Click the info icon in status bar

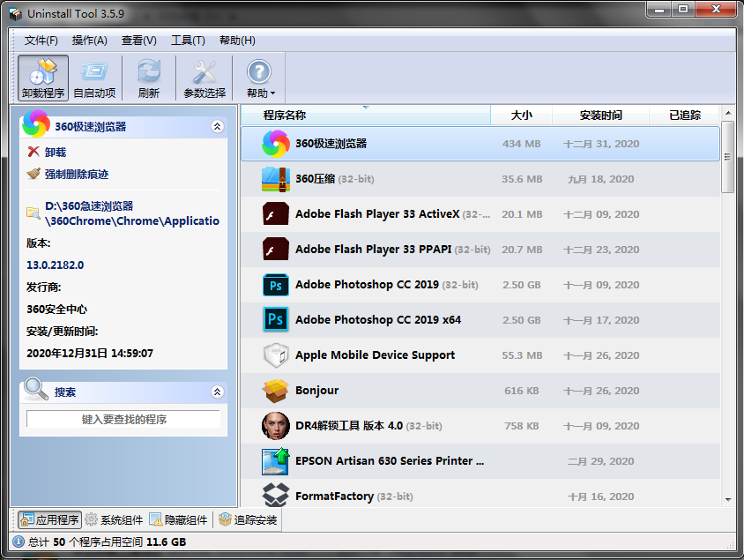coord(18,541)
